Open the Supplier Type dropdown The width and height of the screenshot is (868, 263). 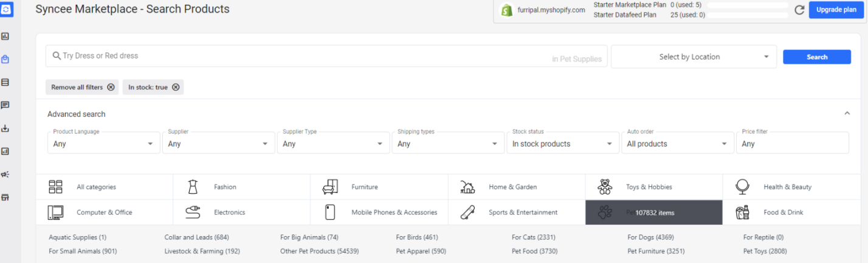[x=333, y=142]
